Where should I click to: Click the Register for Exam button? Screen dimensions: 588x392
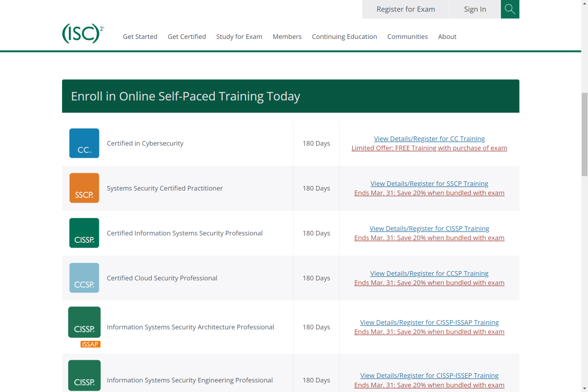coord(406,9)
